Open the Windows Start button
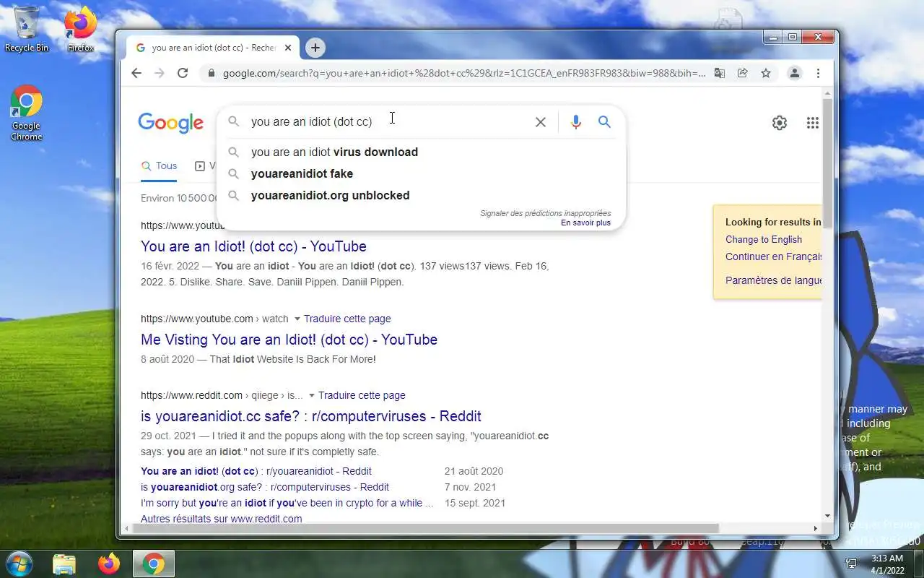 pyautogui.click(x=19, y=564)
